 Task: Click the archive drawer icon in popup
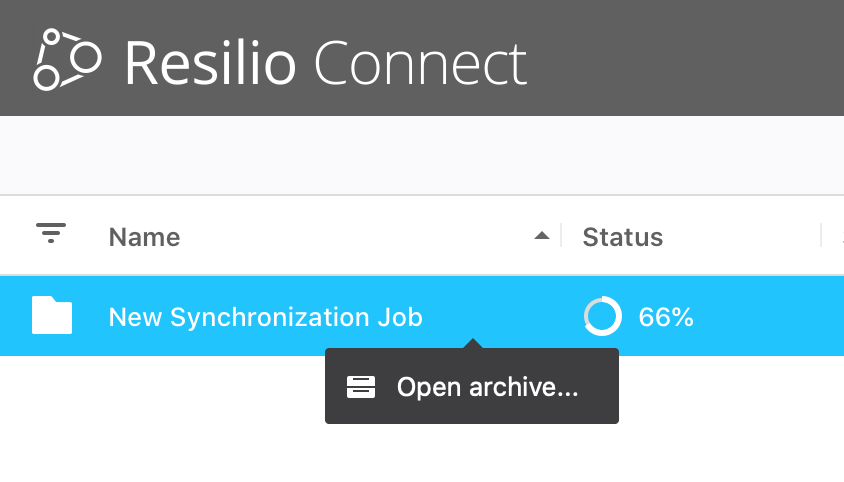[360, 387]
